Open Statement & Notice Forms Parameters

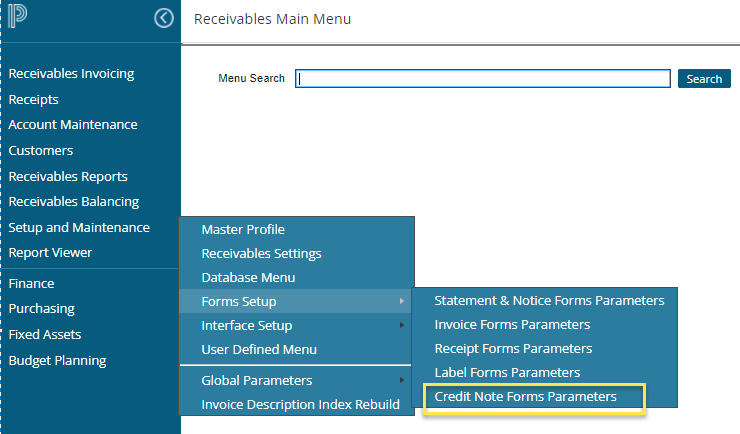[x=549, y=300]
